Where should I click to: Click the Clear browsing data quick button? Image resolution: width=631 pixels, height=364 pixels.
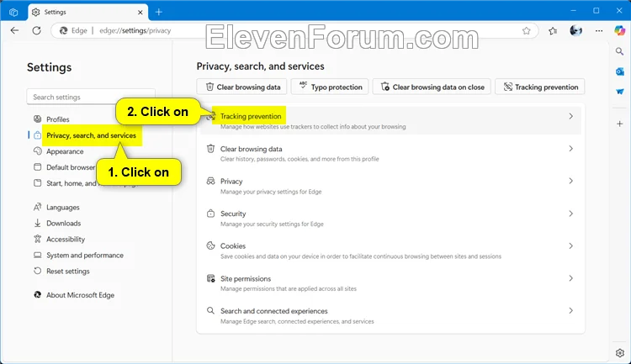pyautogui.click(x=241, y=87)
